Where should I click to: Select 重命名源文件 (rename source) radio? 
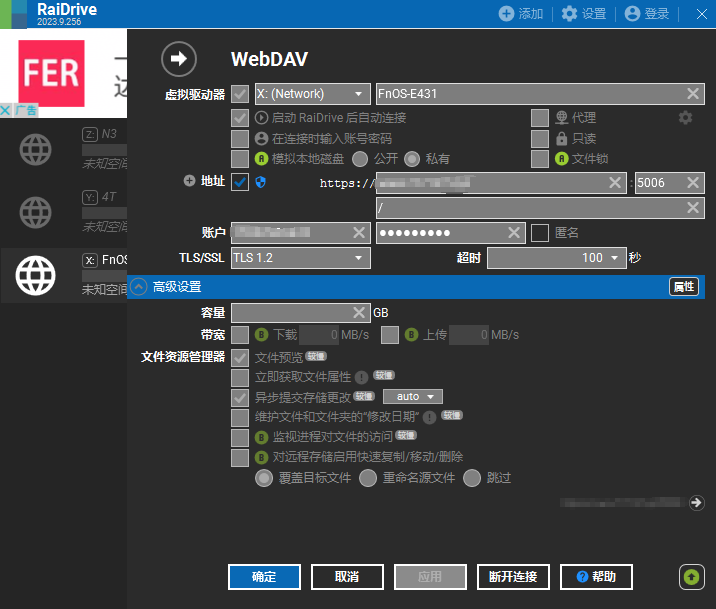click(x=368, y=478)
